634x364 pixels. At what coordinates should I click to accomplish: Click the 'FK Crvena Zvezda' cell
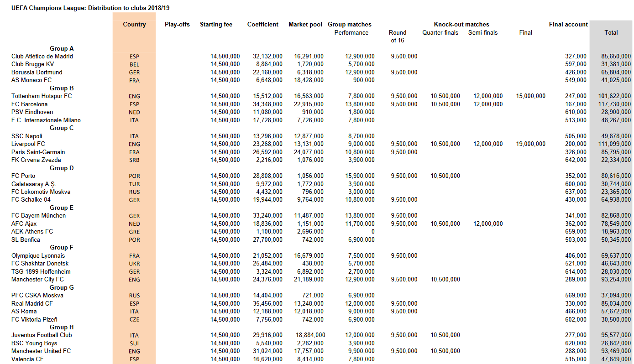click(x=36, y=160)
